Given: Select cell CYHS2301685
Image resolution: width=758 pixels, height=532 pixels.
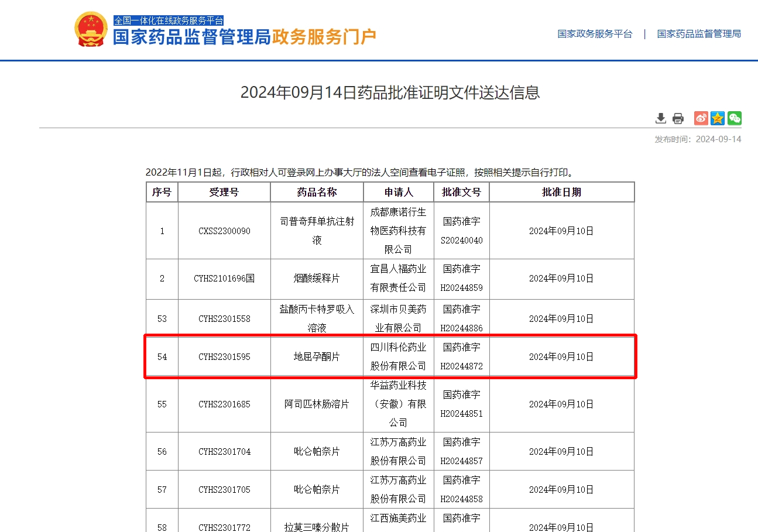Looking at the screenshot, I should click(x=224, y=404).
